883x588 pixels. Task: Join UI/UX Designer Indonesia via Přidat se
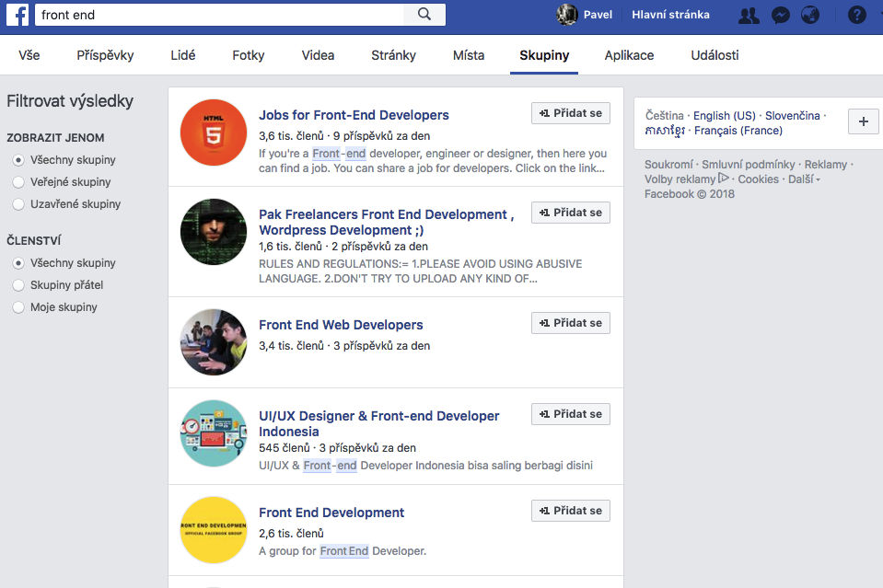point(571,414)
